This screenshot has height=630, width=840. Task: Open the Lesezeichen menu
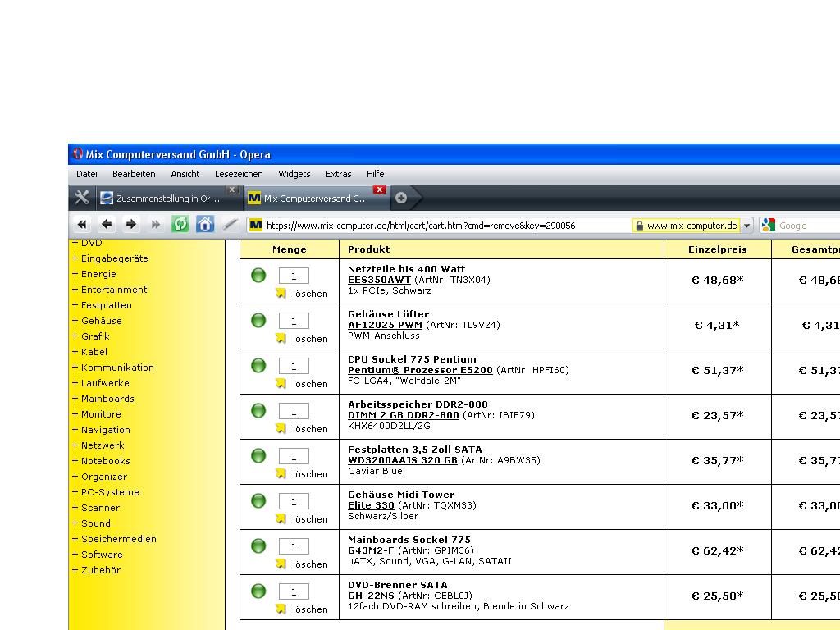pos(239,174)
